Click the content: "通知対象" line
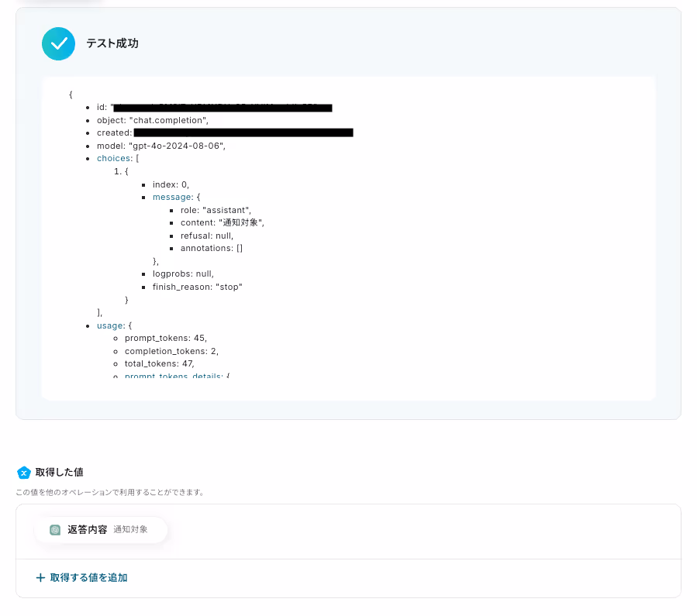 [223, 222]
